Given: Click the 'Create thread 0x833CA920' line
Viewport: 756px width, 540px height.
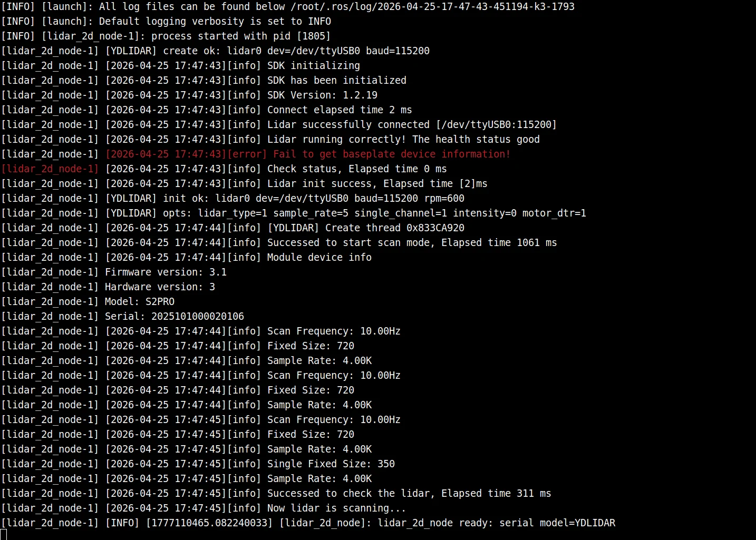Looking at the screenshot, I should [x=366, y=228].
